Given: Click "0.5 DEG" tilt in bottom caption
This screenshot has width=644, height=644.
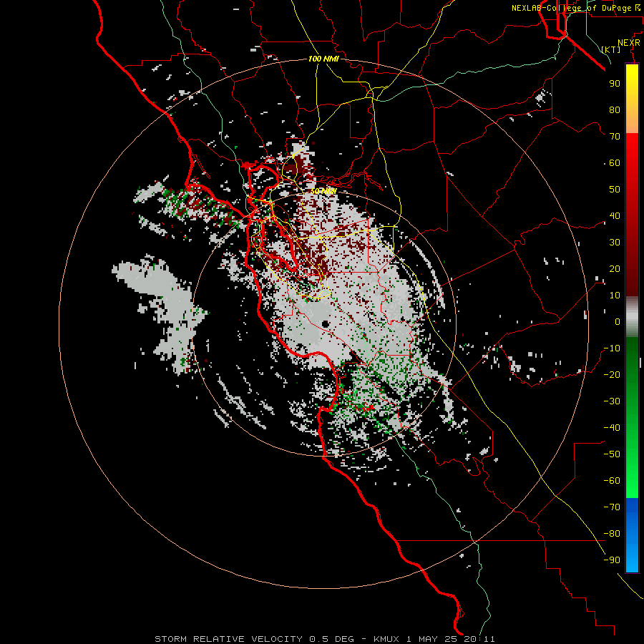Looking at the screenshot, I should pyautogui.click(x=331, y=639).
